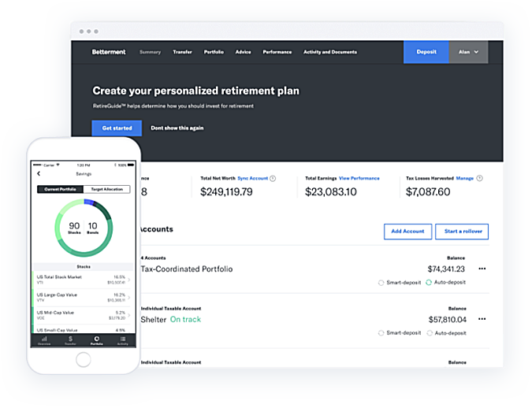This screenshot has height=408, width=532.
Task: Open Activity and Documents nav item
Action: click(x=330, y=52)
